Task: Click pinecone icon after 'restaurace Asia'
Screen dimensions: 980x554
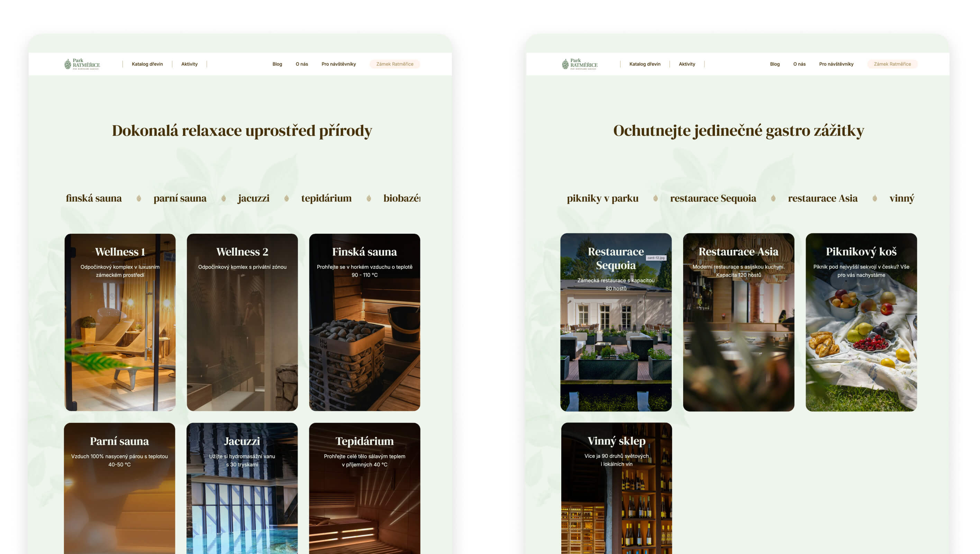Action: tap(874, 198)
